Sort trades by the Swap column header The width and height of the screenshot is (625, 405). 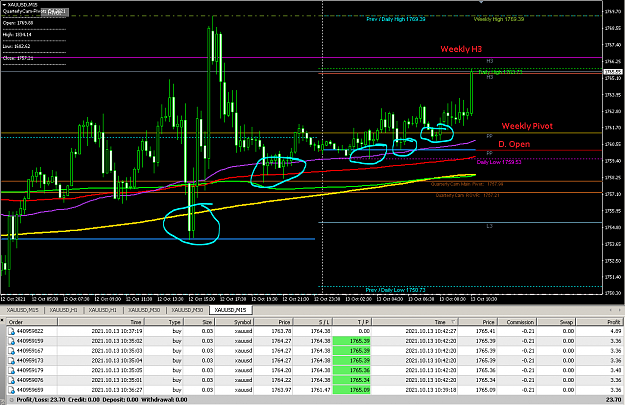point(556,322)
